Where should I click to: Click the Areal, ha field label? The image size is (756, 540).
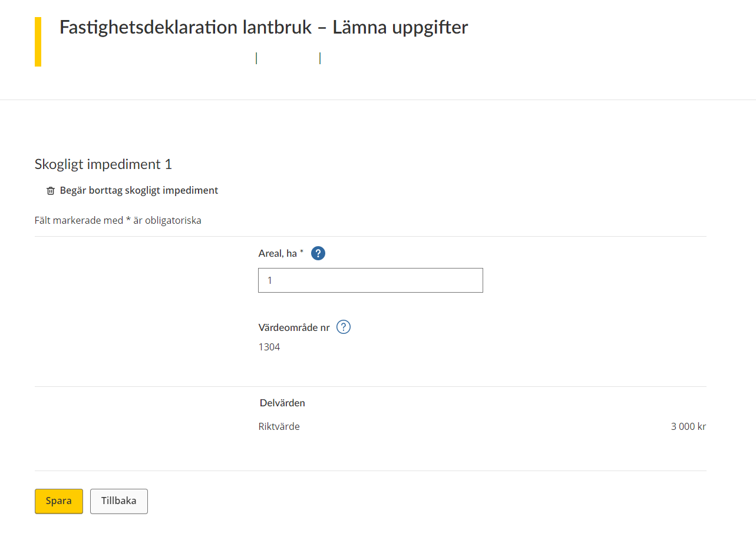(278, 254)
